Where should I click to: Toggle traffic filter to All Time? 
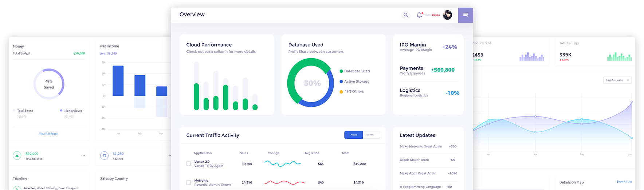click(371, 135)
